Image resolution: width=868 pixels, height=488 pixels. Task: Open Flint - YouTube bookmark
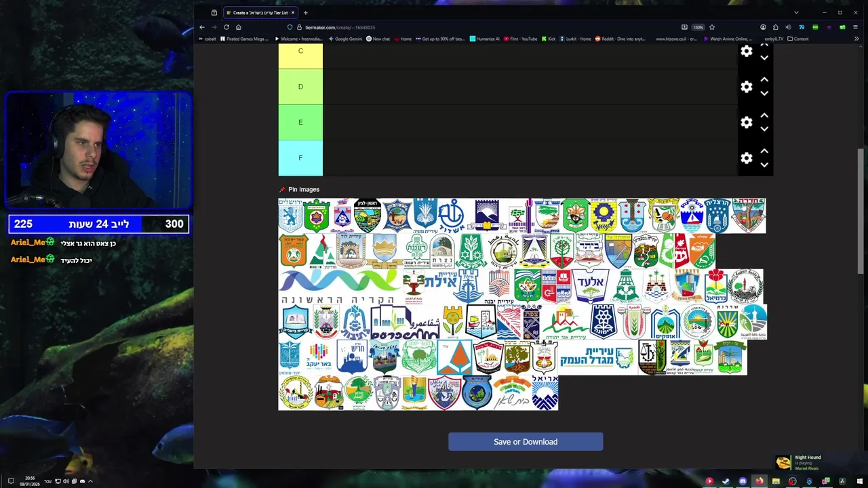coord(521,39)
